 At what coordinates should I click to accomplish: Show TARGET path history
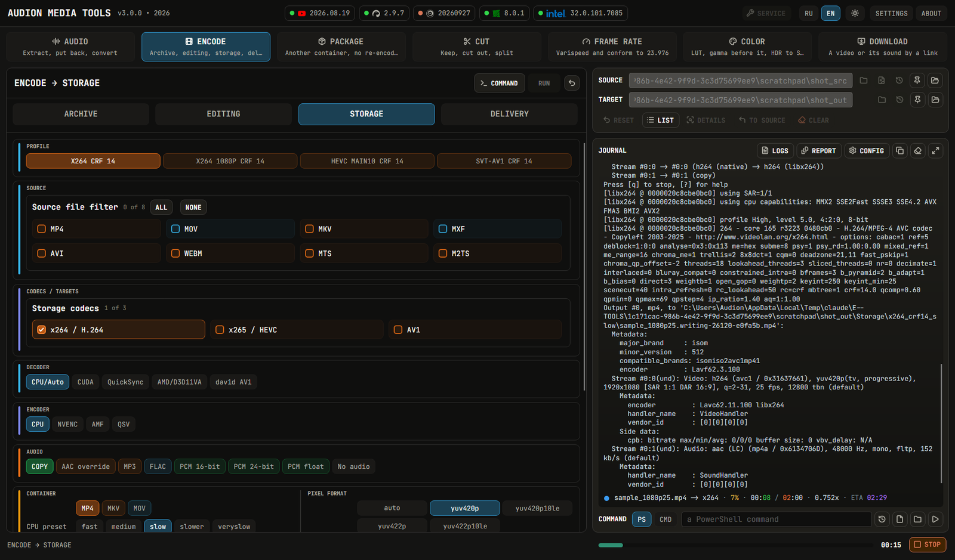click(x=899, y=100)
